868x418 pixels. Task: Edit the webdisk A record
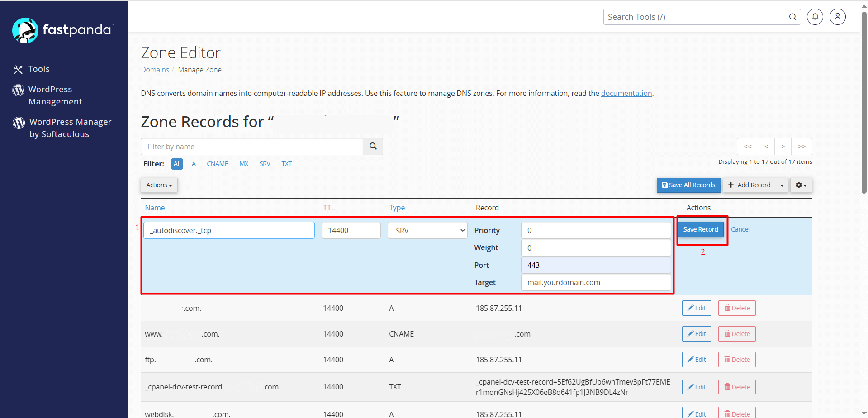697,413
